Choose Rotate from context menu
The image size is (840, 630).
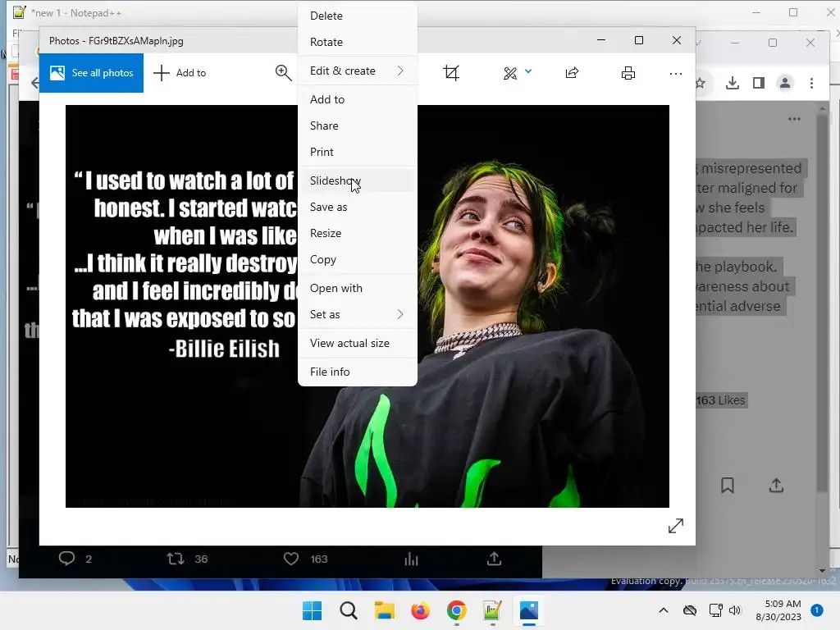[358, 42]
